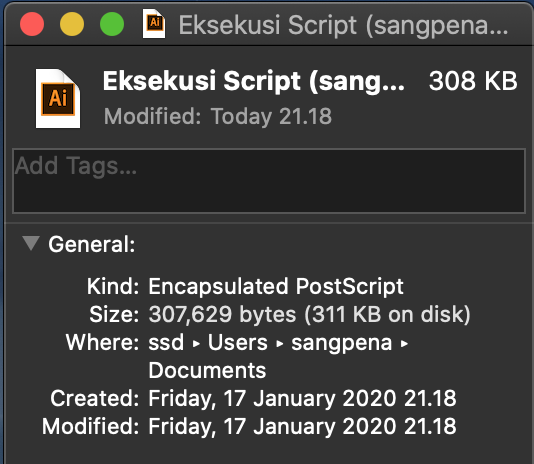
Task: Click the Modified: Today 21.18 subtitle
Action: coord(218,117)
